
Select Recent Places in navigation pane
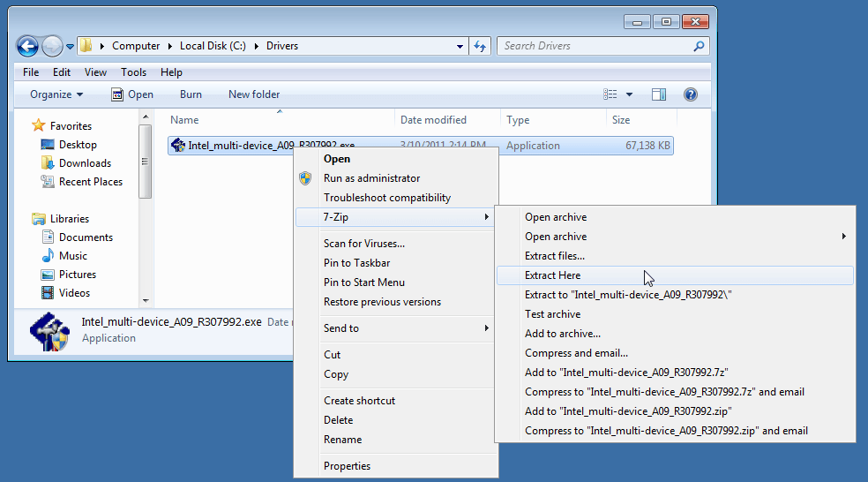click(82, 182)
